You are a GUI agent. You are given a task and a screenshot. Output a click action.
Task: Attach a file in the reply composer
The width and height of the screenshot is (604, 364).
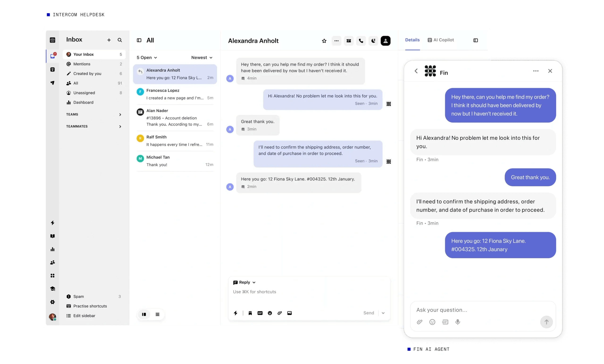pos(279,313)
